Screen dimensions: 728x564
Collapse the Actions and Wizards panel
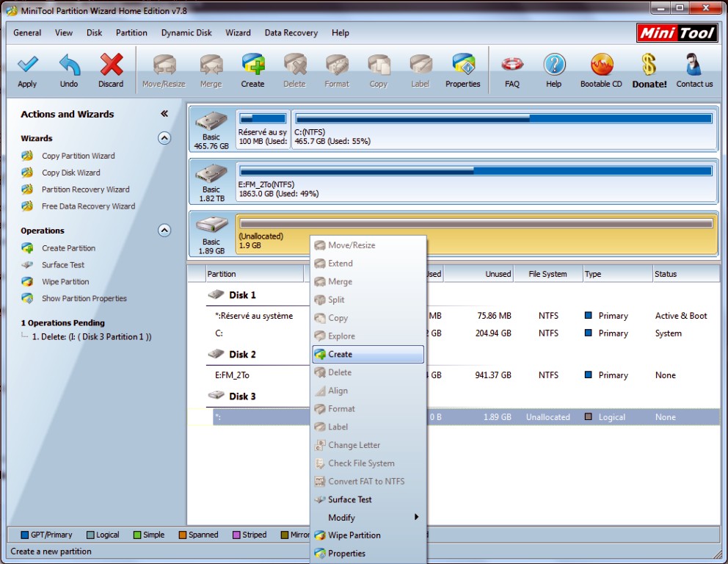164,114
